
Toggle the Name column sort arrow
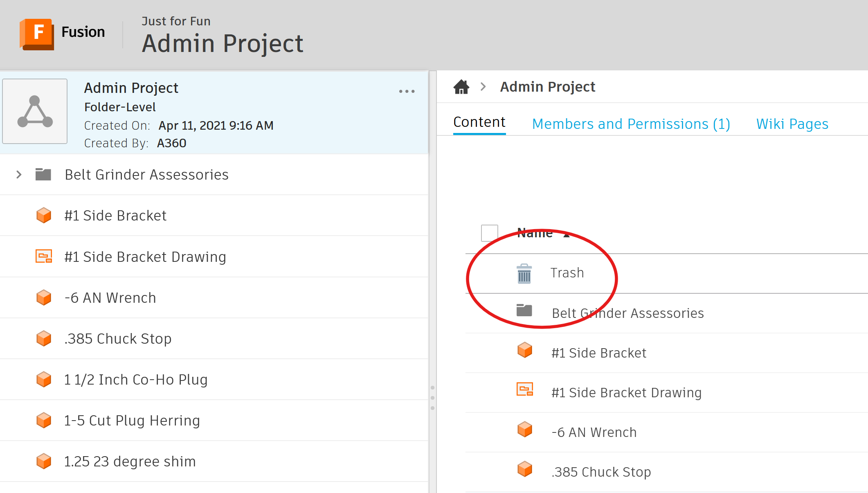pos(567,235)
